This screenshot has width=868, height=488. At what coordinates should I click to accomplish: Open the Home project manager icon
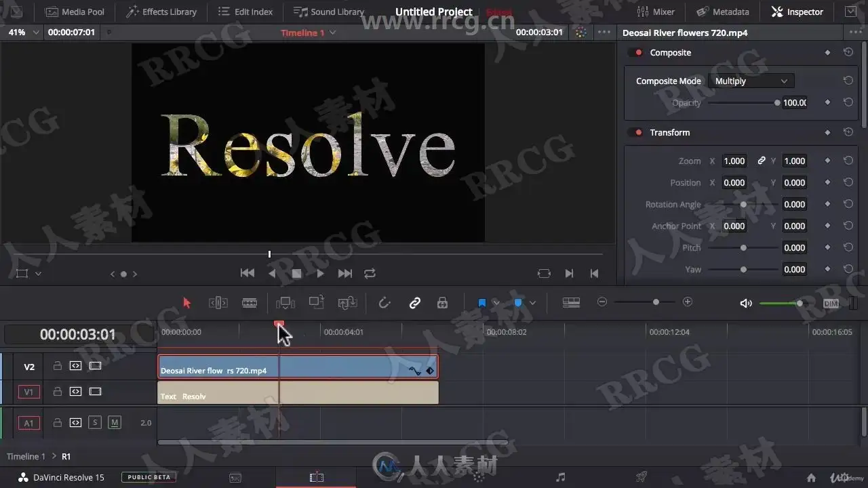pos(811,477)
